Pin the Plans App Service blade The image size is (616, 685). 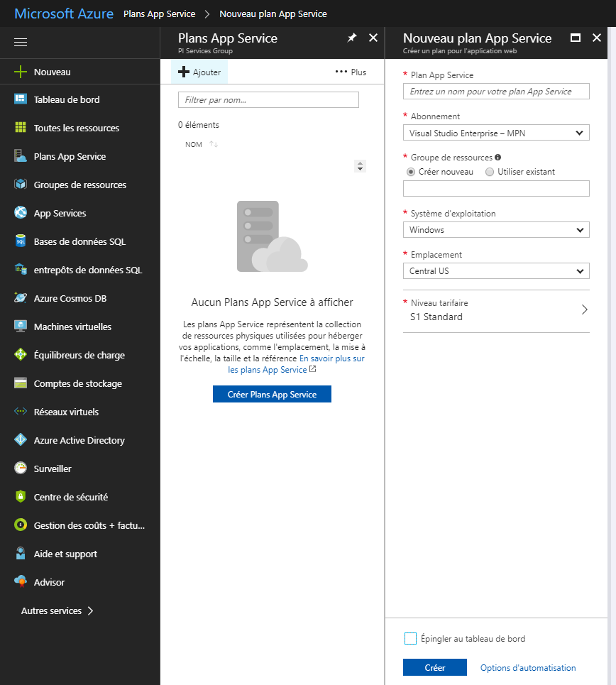pyautogui.click(x=352, y=38)
